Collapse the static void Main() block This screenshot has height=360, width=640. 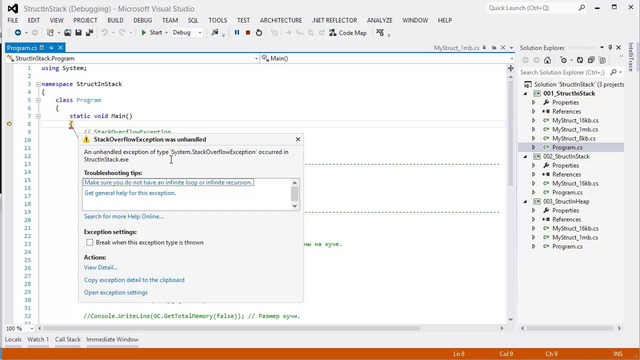pos(38,116)
